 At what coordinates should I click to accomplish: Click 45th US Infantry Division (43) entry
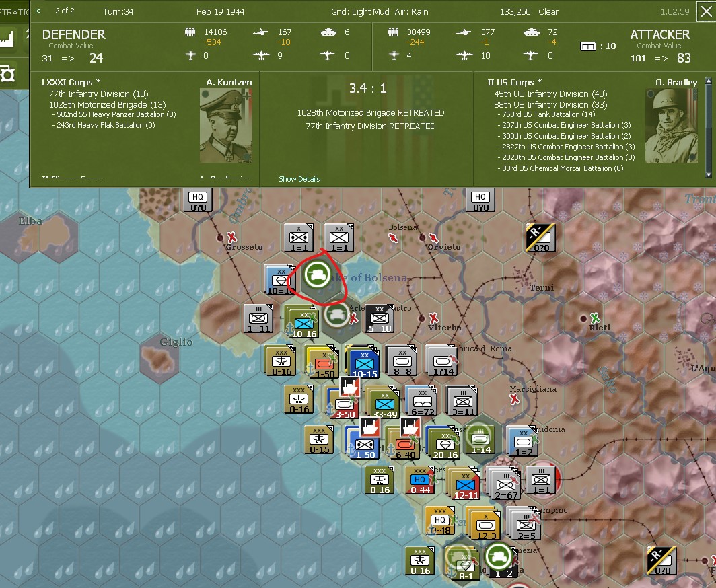[x=550, y=94]
